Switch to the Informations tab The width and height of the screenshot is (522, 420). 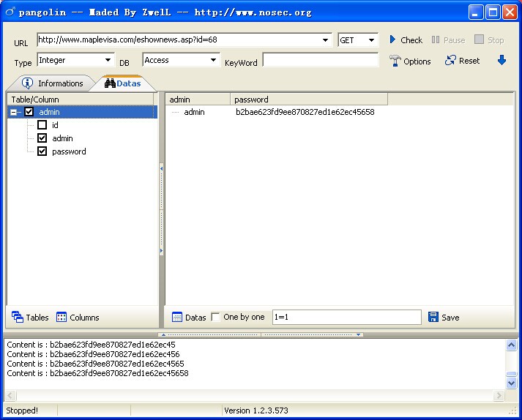point(53,83)
